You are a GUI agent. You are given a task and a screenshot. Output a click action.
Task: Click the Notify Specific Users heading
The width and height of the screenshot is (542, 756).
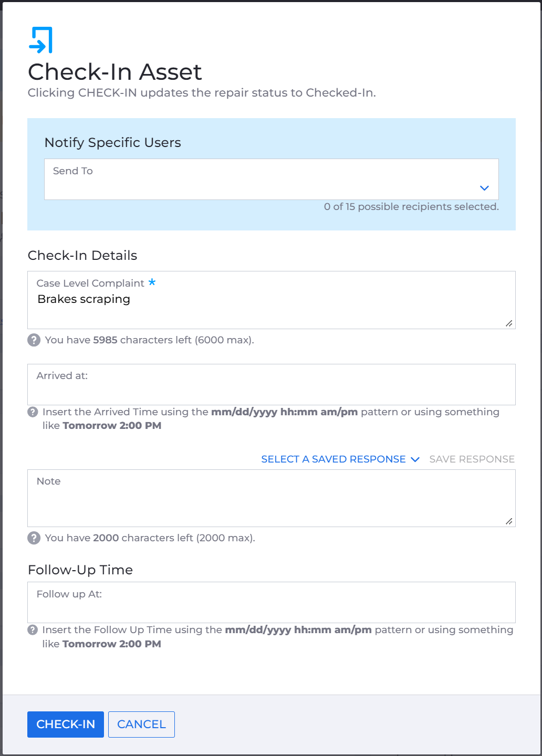(x=113, y=143)
